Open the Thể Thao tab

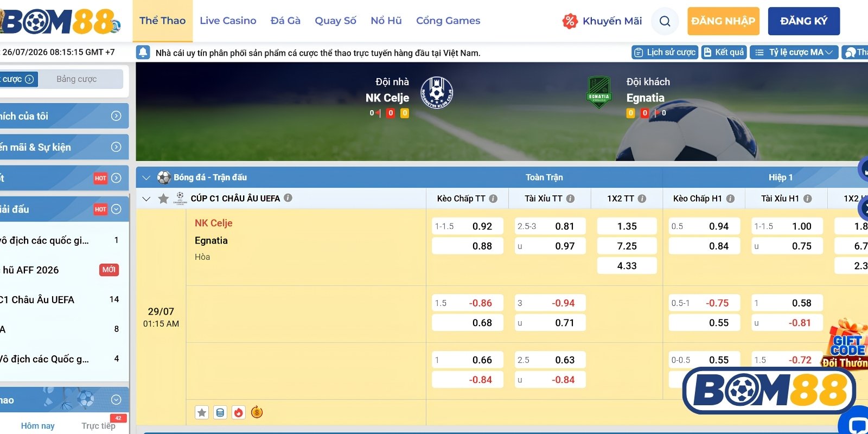coord(162,21)
